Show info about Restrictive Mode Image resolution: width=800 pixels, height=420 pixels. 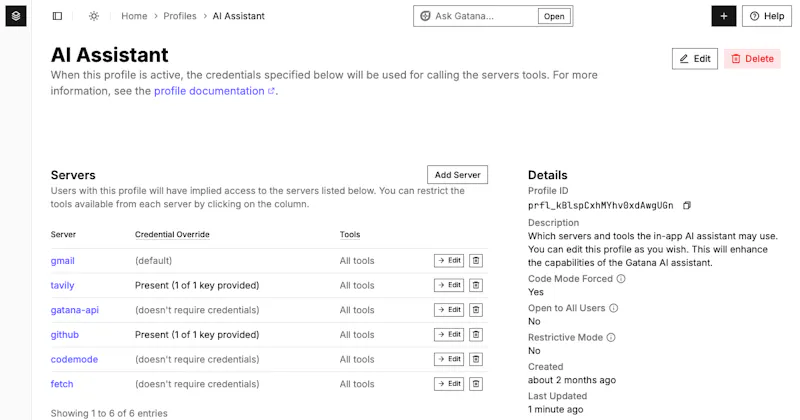point(611,337)
